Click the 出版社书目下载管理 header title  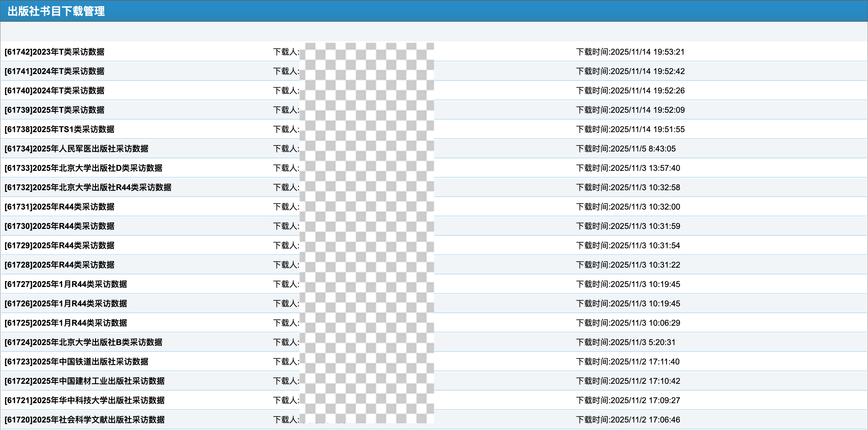[56, 11]
